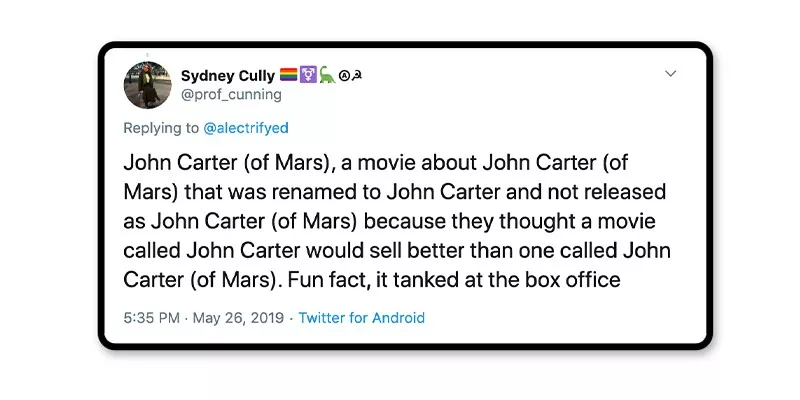The image size is (800, 400).
Task: Click the hammer and sickle symbol
Action: point(357,75)
